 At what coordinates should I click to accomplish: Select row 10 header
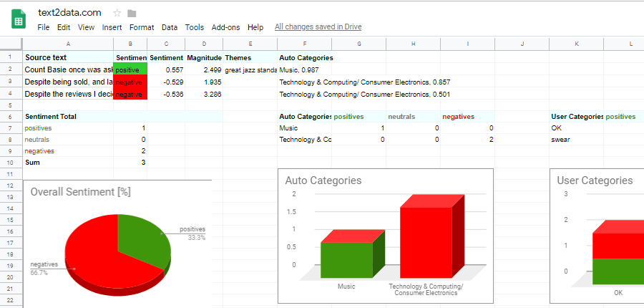(x=11, y=163)
